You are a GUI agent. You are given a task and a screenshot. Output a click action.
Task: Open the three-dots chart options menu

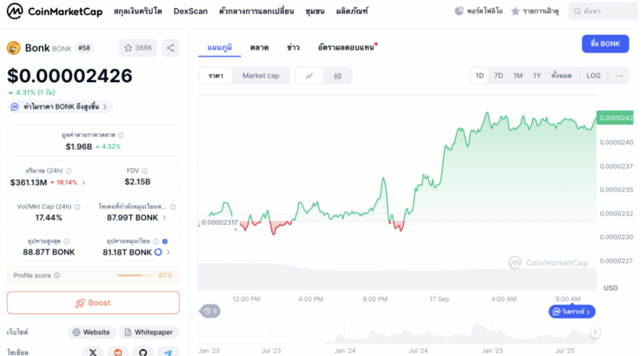[619, 76]
